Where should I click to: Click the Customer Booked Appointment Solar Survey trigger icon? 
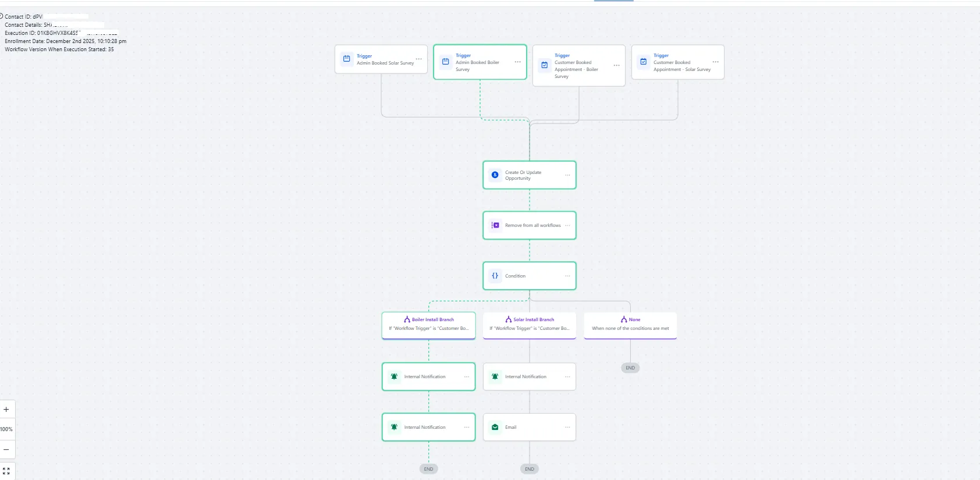click(644, 61)
